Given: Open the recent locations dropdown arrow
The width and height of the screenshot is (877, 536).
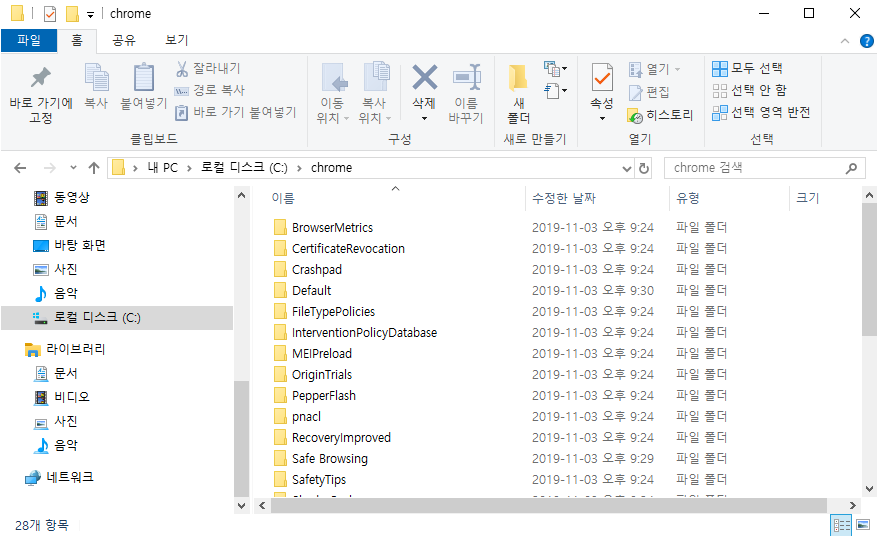Looking at the screenshot, I should [x=73, y=168].
